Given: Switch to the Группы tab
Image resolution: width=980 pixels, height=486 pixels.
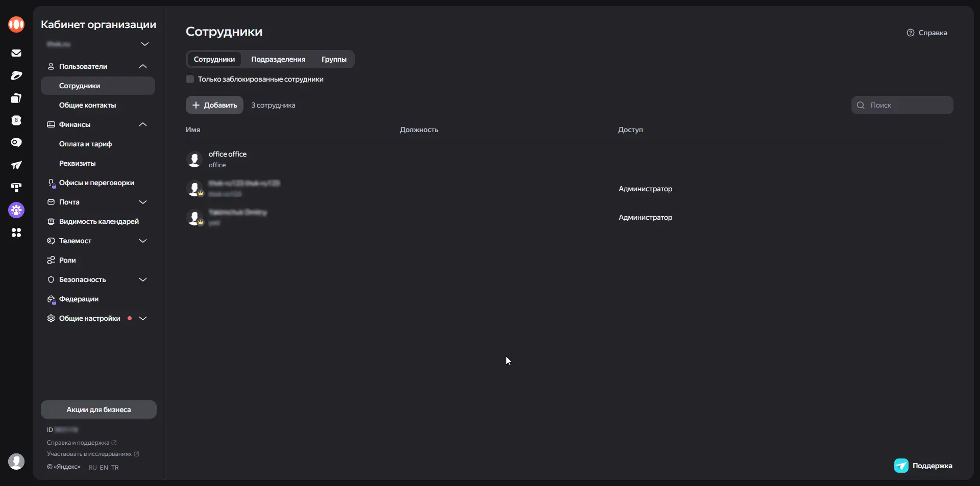Looking at the screenshot, I should tap(334, 59).
